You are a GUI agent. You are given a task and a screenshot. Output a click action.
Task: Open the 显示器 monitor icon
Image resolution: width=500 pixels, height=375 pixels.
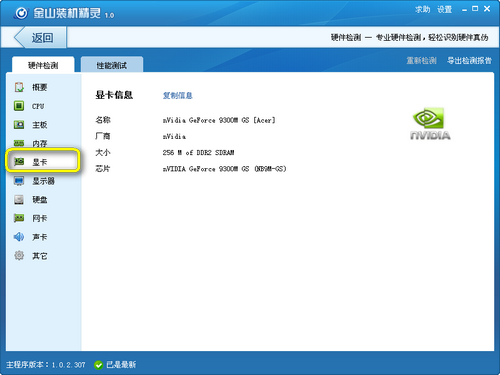coord(19,181)
